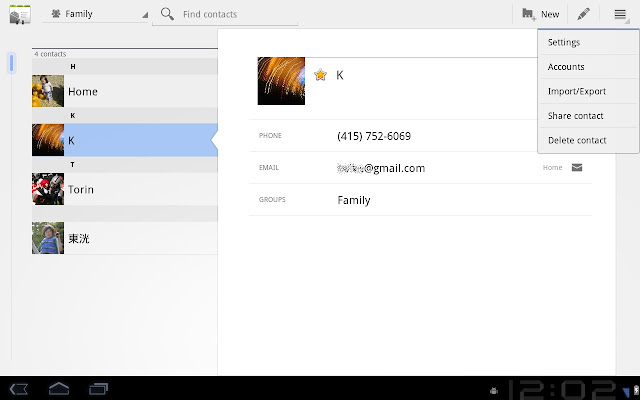The width and height of the screenshot is (640, 400).
Task: Create a New contact
Action: point(540,14)
